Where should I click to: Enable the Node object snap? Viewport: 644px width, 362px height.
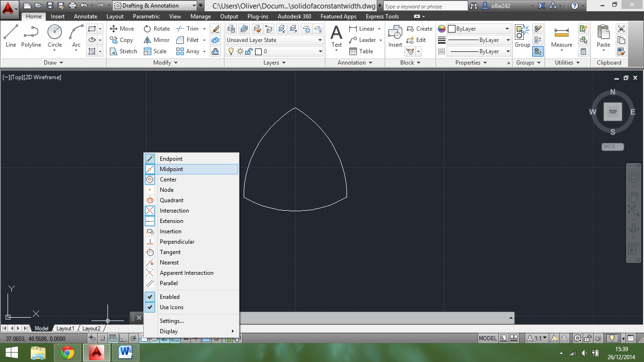[191, 190]
